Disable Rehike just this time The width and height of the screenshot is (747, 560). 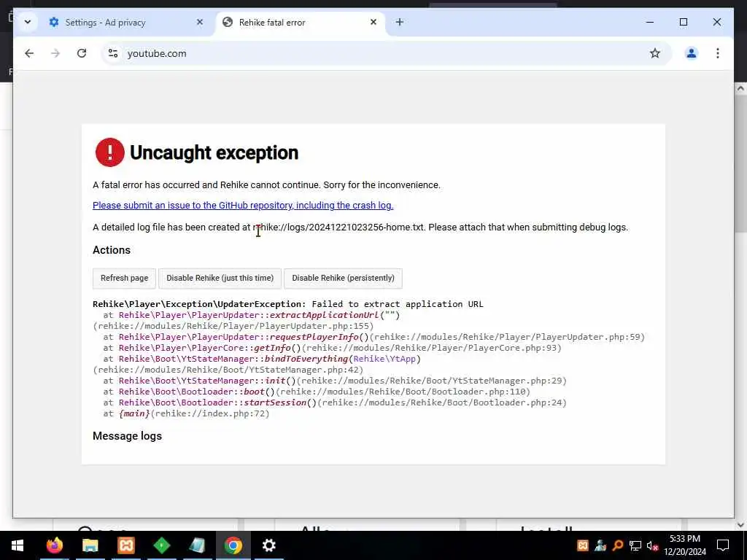point(220,278)
